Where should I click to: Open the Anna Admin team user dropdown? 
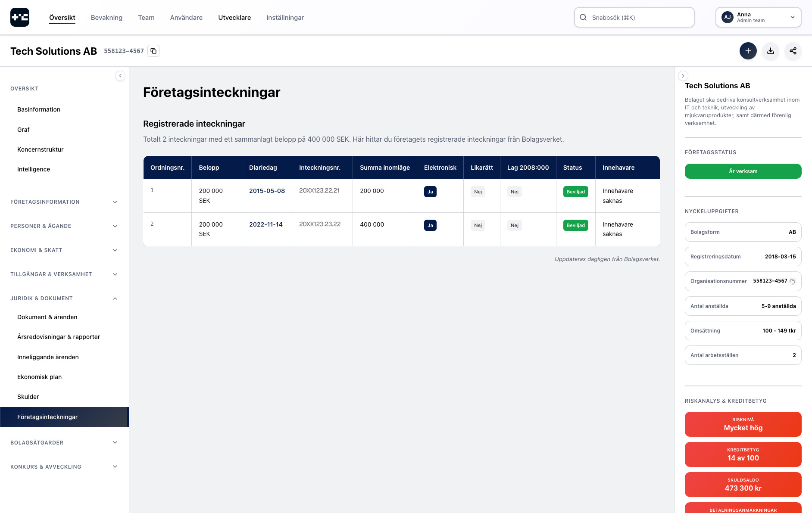pos(758,17)
